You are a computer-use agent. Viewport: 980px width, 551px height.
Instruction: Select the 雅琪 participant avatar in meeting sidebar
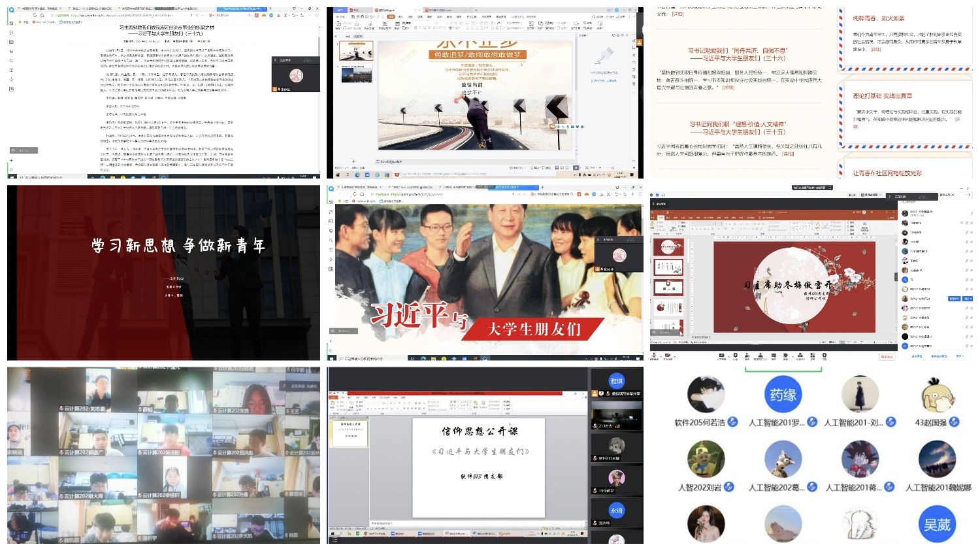point(617,381)
